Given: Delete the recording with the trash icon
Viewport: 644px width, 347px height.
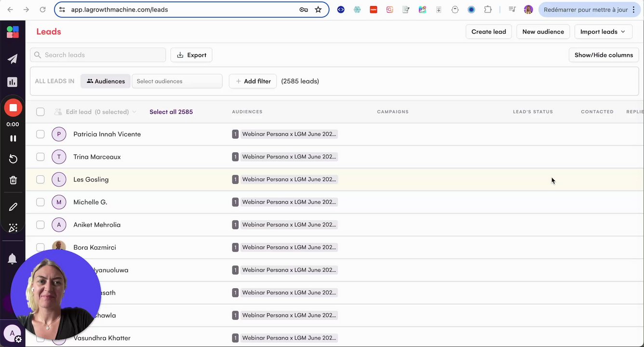Looking at the screenshot, I should [x=13, y=180].
